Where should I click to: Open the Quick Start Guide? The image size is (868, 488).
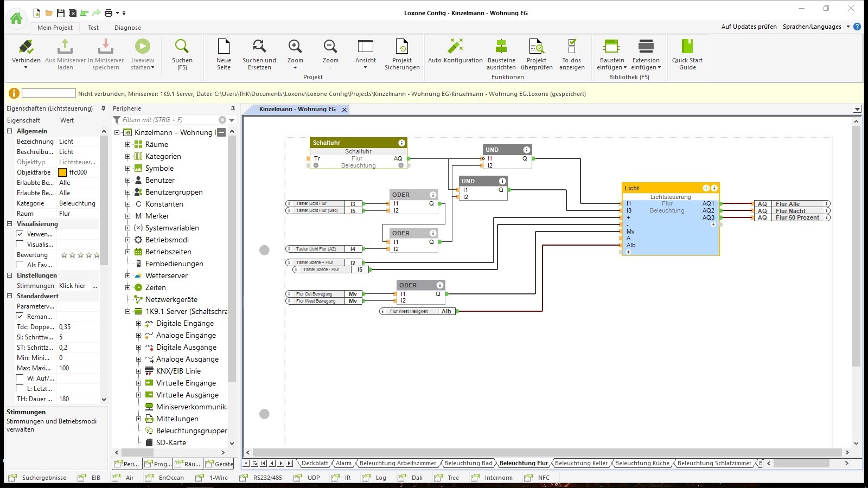point(687,47)
